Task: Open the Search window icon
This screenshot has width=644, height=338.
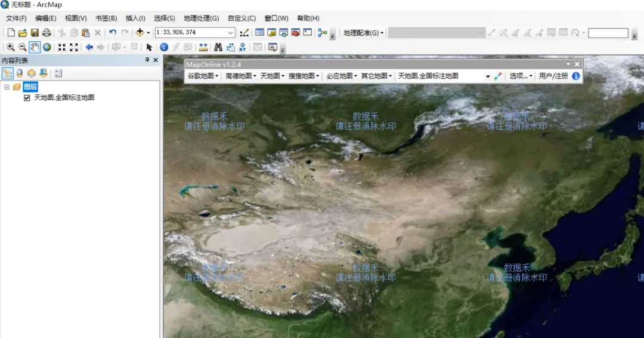Action: point(283,32)
